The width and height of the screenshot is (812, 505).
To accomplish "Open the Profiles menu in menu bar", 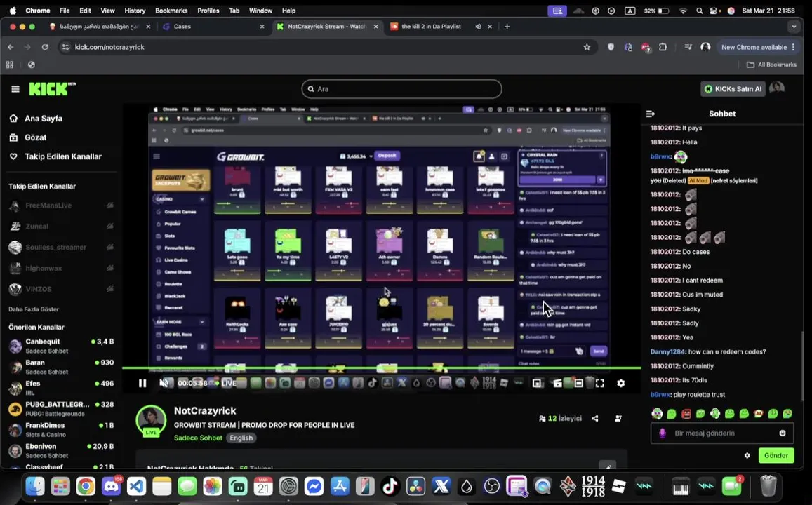I will pyautogui.click(x=210, y=11).
